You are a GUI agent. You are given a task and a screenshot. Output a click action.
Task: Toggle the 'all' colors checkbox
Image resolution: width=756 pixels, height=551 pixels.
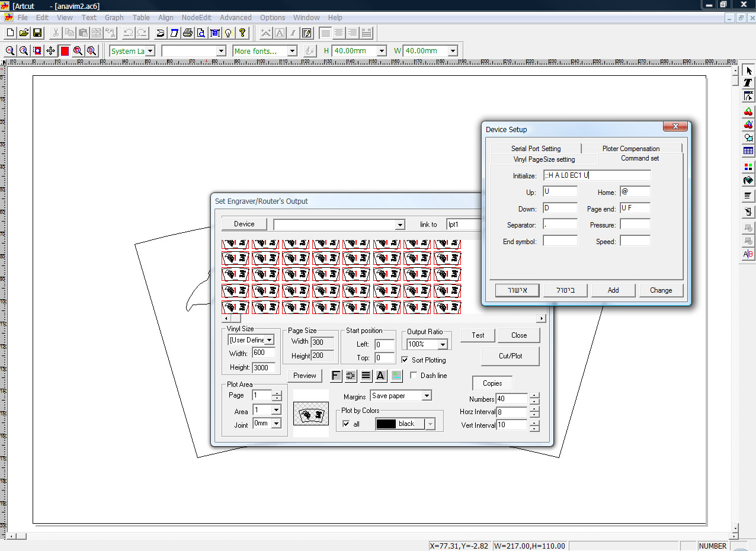coord(347,424)
